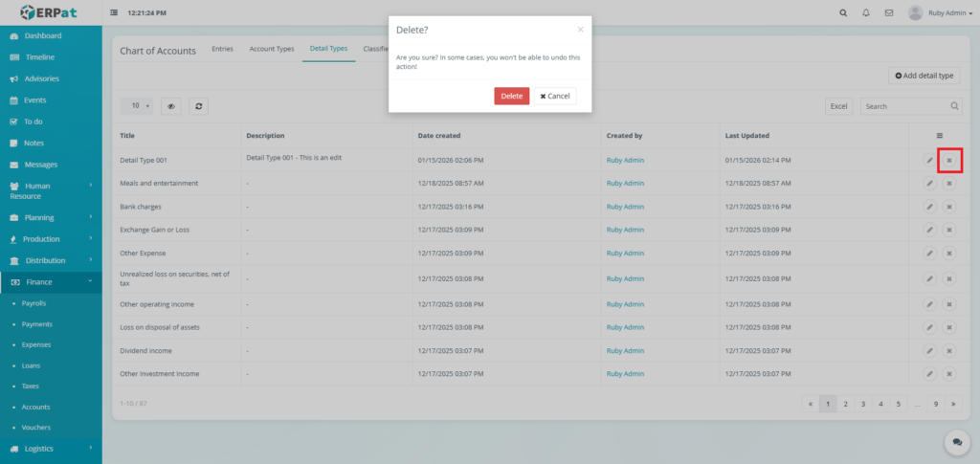Click the red Delete confirmation button
Viewport: 980px width, 464px height.
click(x=511, y=96)
